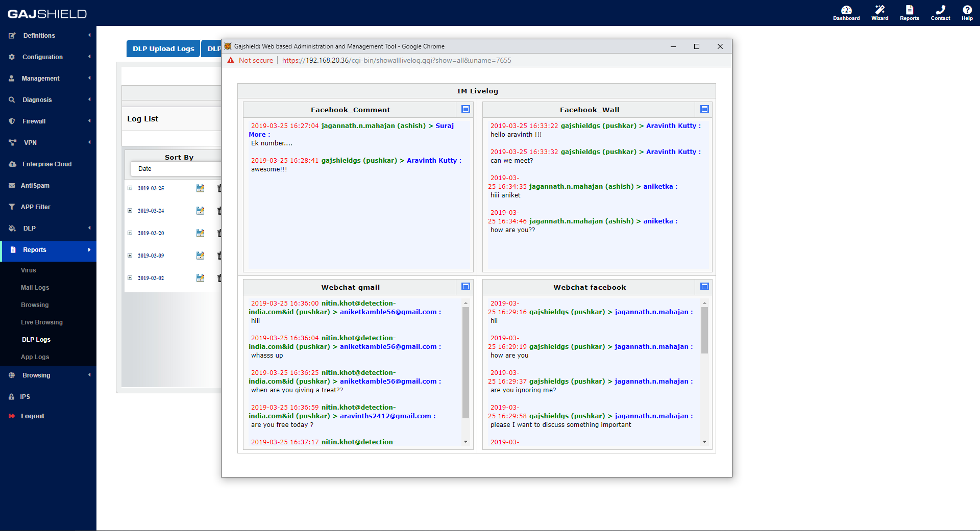Screen dimensions: 980x531
Task: Maximize the Webchat facebook log panel
Action: [704, 287]
